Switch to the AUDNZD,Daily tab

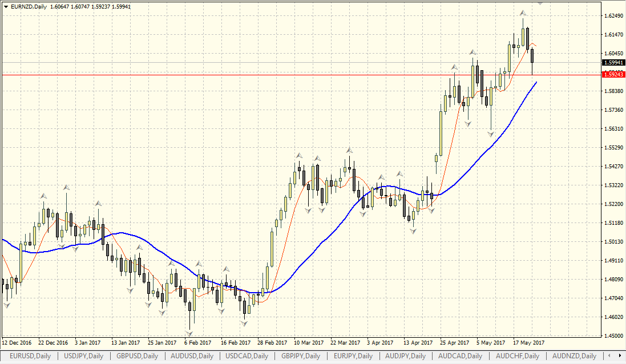click(x=574, y=355)
